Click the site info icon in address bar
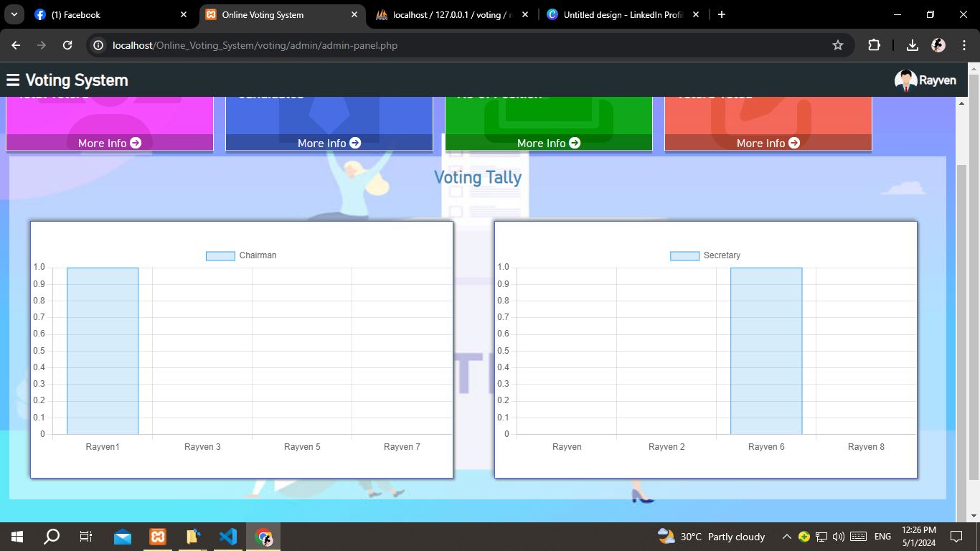The image size is (980, 551). point(97,44)
